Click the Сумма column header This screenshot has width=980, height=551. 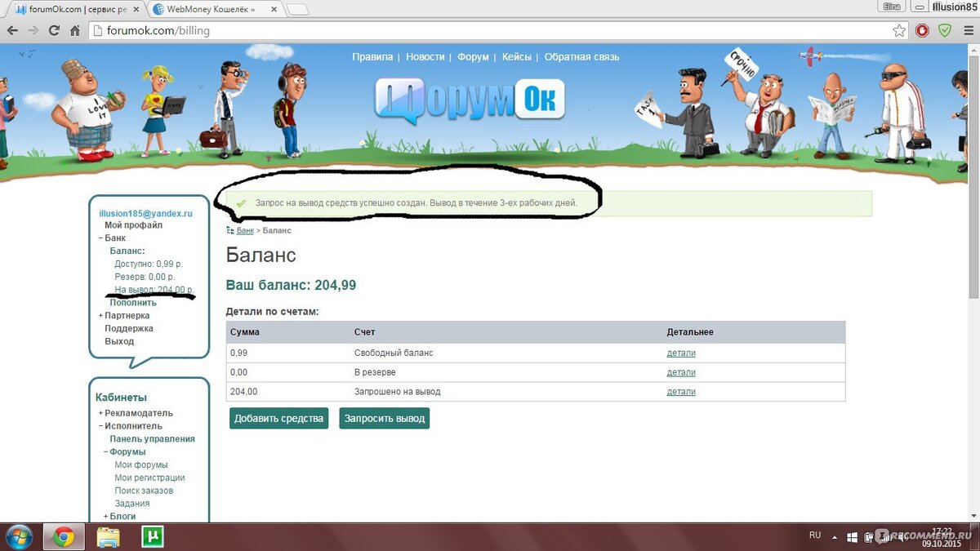coord(245,332)
